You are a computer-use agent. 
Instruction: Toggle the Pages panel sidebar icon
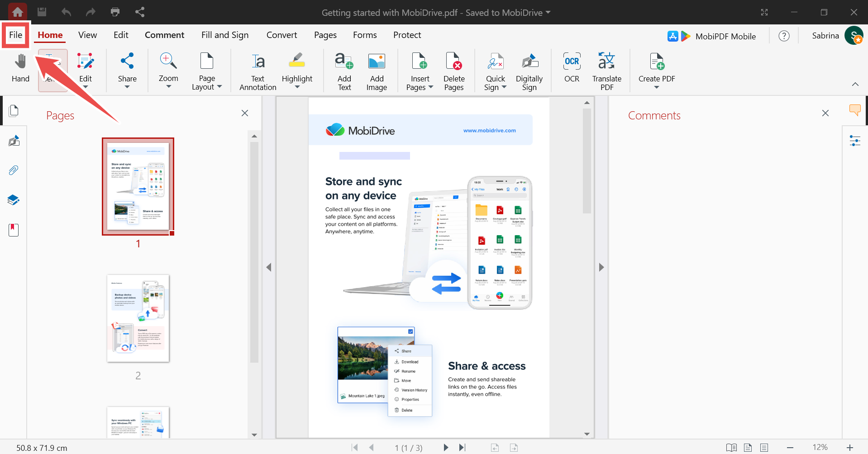pos(14,111)
